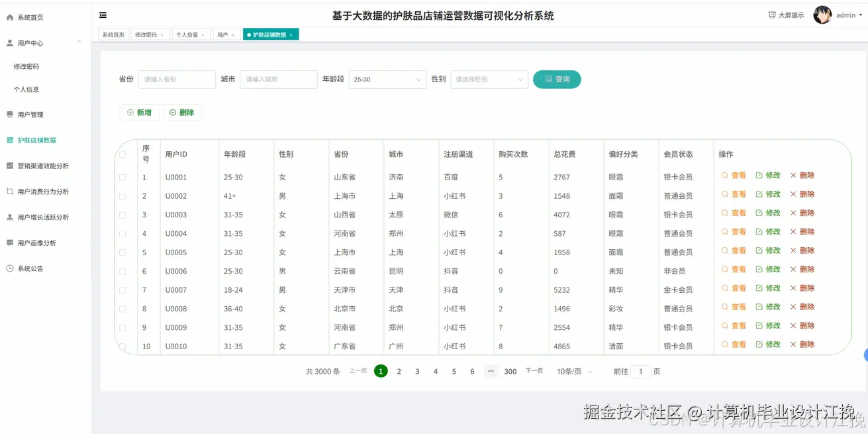Open 护肤店铺数据 in the sidebar
Image resolution: width=868 pixels, height=434 pixels.
(x=31, y=140)
